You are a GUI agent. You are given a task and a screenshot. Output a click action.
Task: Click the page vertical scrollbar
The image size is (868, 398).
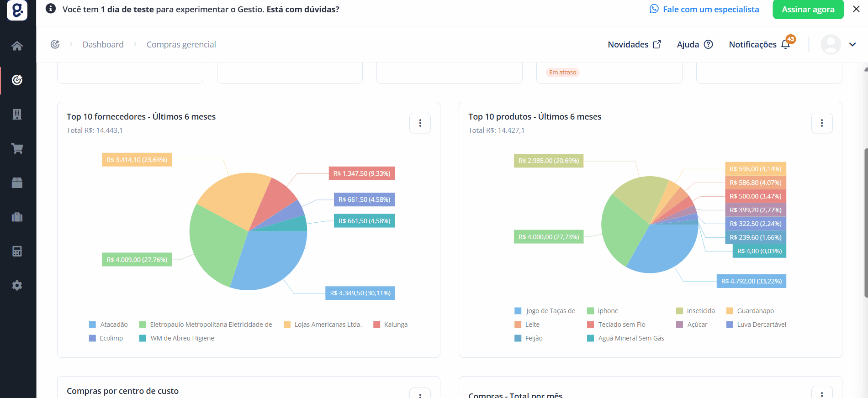pyautogui.click(x=866, y=224)
